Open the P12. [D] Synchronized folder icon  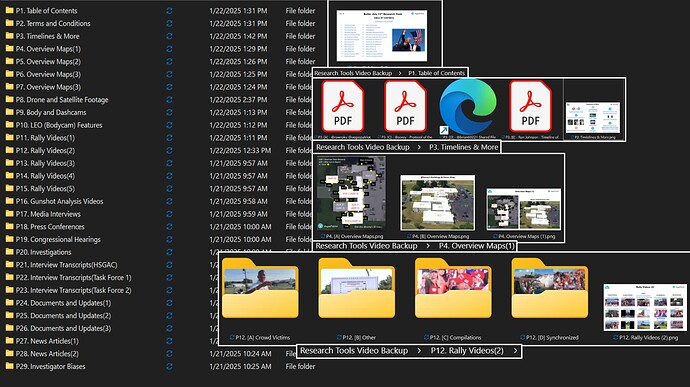point(550,288)
